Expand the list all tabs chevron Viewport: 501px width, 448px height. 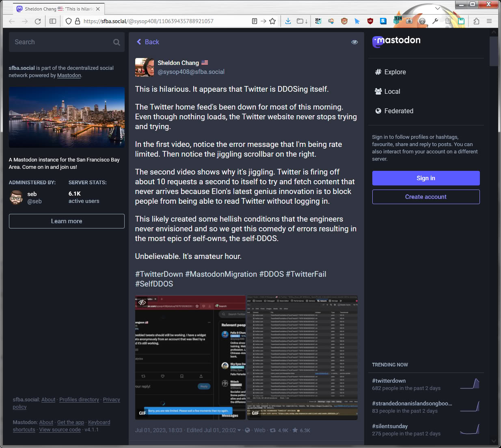[437, 8]
